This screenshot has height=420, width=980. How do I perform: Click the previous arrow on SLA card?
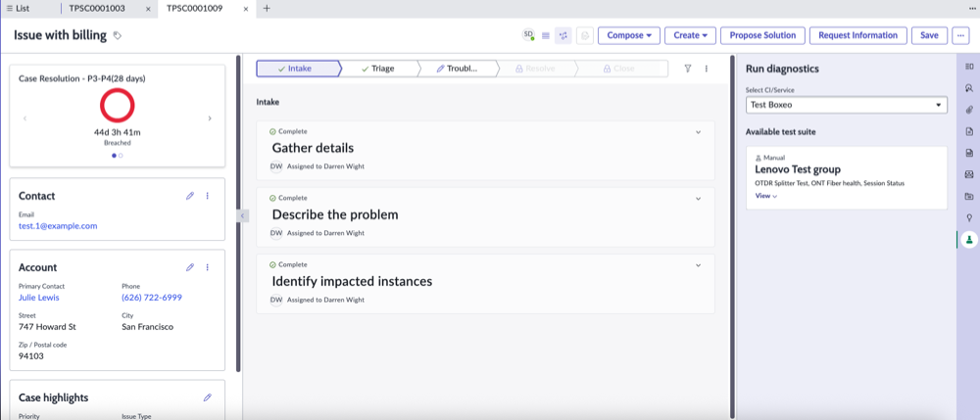coord(25,117)
